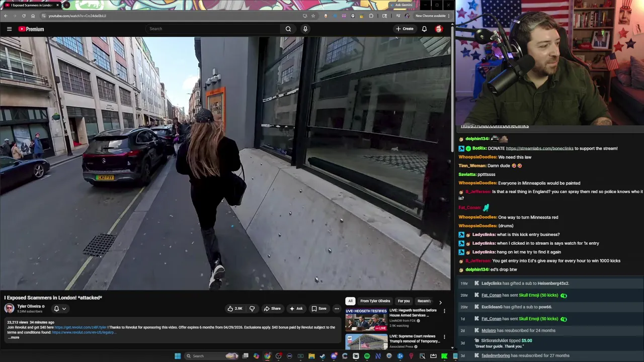
Task: Open File Explorer from the taskbar
Action: point(311,356)
